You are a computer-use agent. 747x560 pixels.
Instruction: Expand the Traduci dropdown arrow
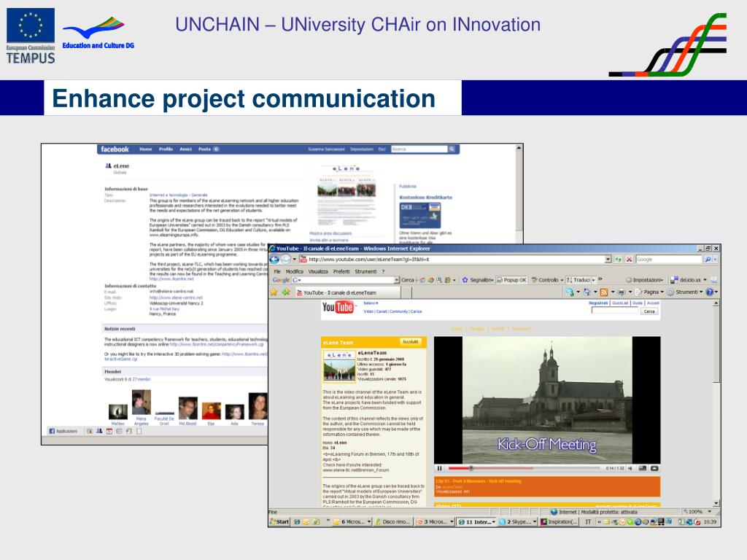pos(593,280)
